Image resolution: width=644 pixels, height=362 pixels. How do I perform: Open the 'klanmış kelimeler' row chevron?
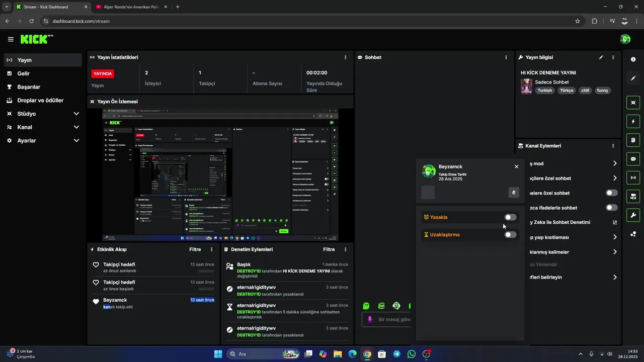[615, 252]
